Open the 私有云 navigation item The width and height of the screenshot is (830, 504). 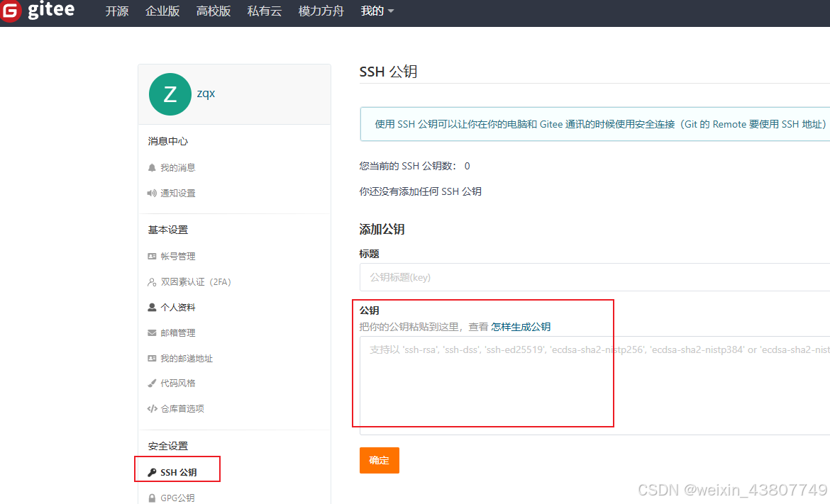point(264,11)
